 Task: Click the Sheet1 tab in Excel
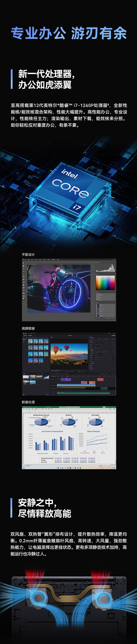28,464
